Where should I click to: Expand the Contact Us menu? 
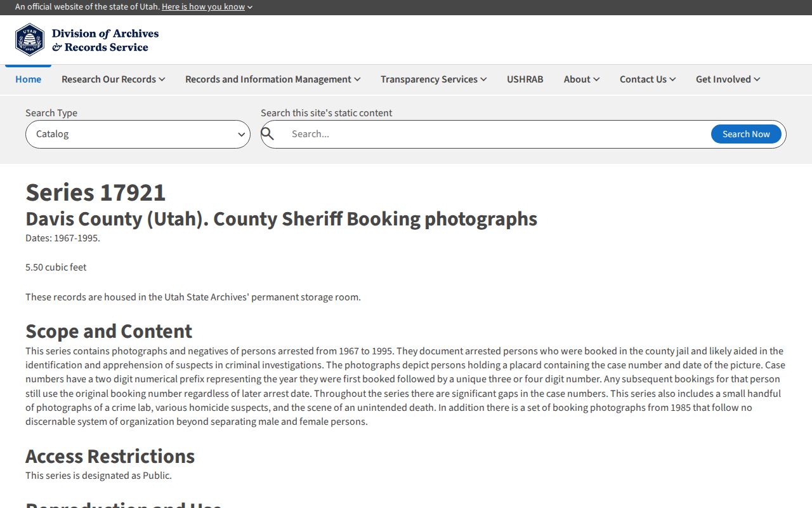coord(648,79)
